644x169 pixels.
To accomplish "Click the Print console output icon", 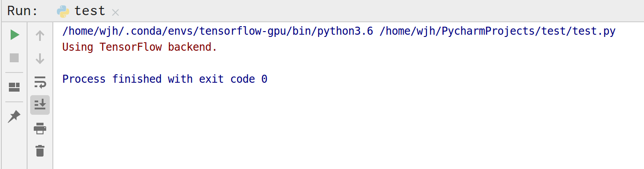I will tap(40, 129).
